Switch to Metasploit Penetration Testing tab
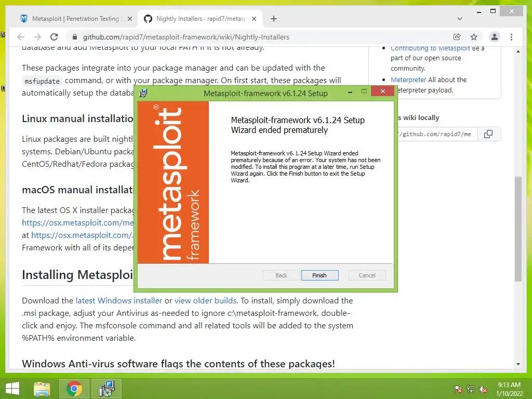This screenshot has width=532, height=399. pos(75,19)
